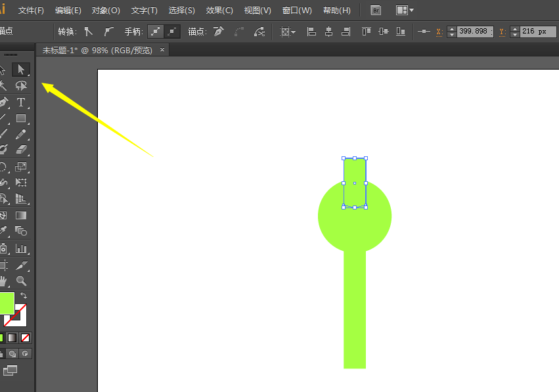Select the Direct Selection arrow tool

pos(21,69)
